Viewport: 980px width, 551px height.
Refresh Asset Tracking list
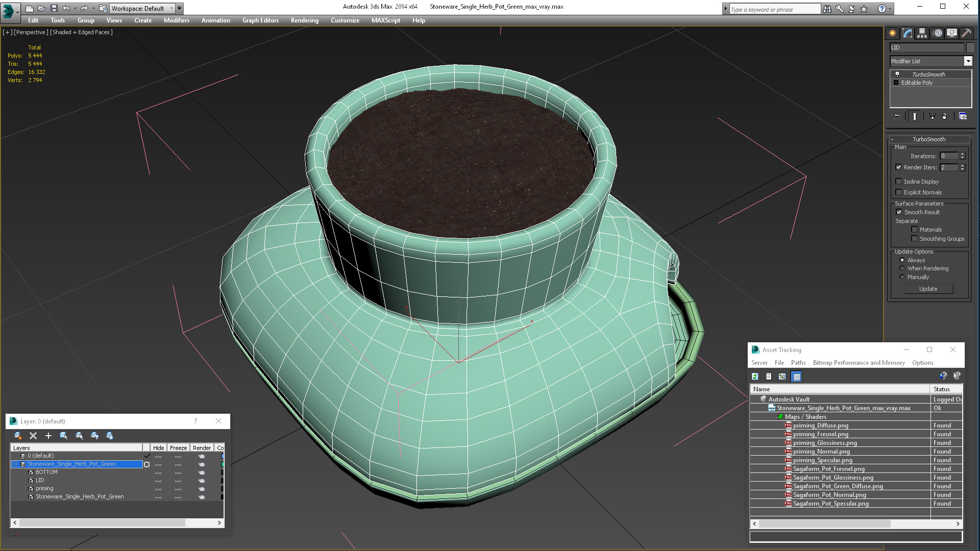tap(755, 377)
